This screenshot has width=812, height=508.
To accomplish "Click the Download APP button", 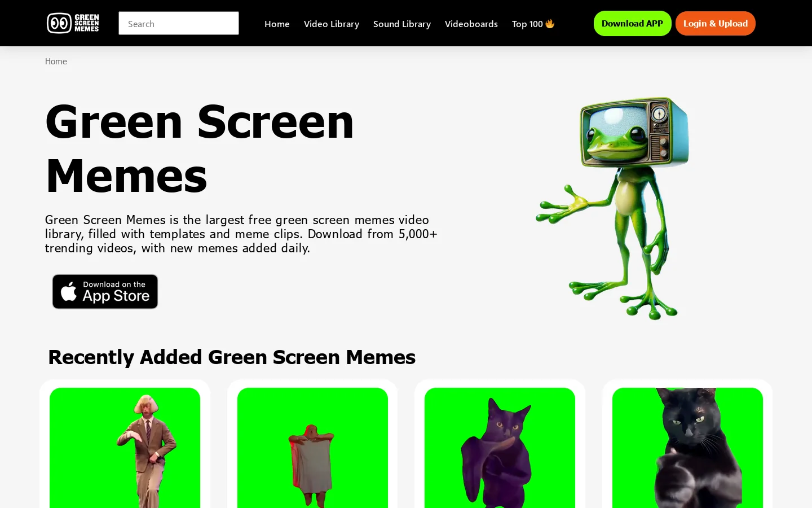I will point(632,23).
